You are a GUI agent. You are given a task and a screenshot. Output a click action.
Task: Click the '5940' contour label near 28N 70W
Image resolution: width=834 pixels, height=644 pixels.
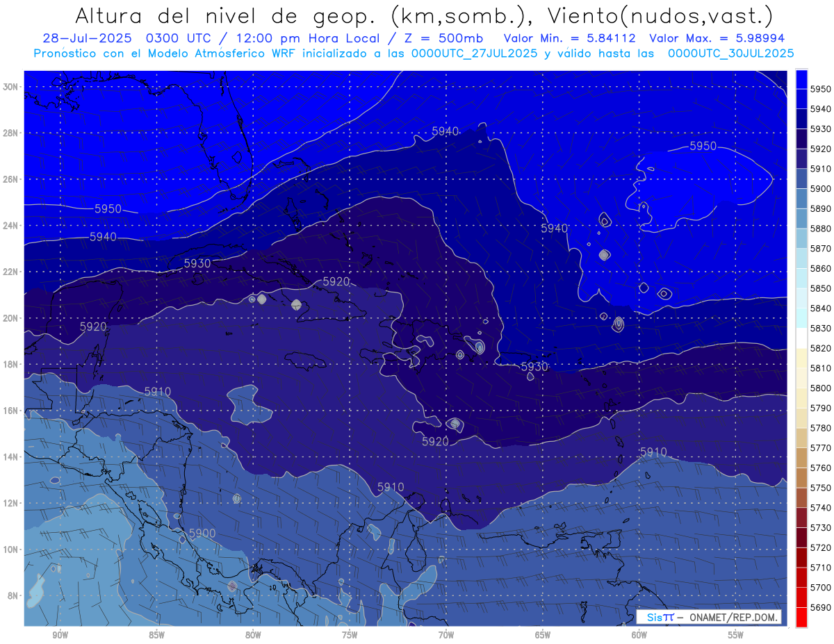click(445, 131)
